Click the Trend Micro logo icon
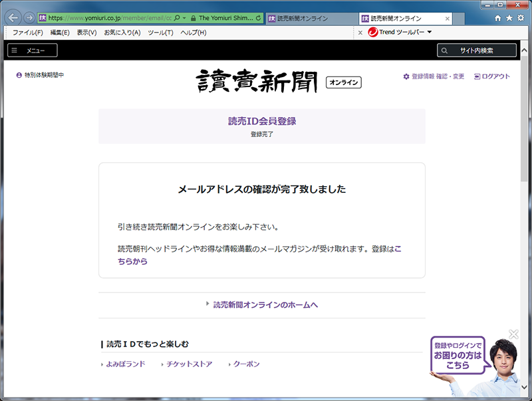 (373, 32)
